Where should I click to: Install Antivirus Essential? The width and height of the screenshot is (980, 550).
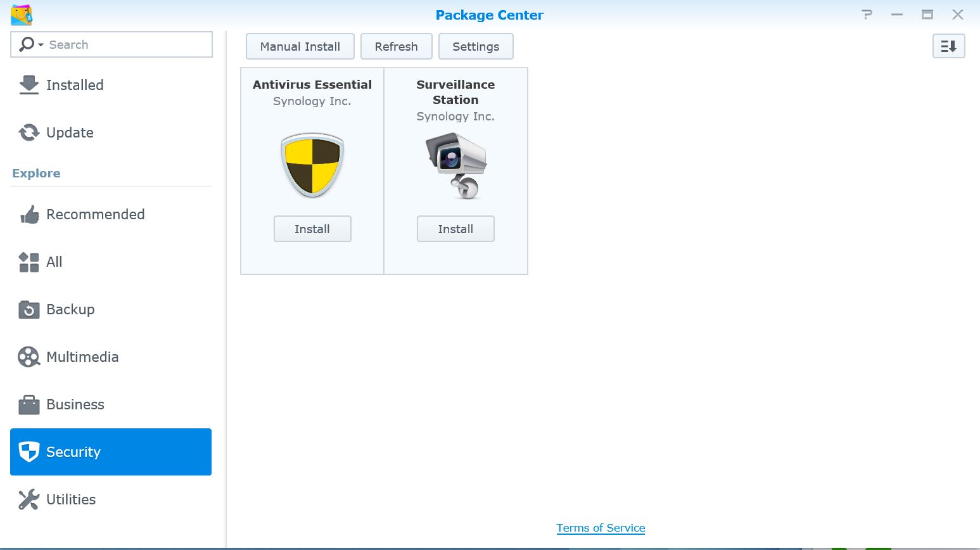coord(312,229)
